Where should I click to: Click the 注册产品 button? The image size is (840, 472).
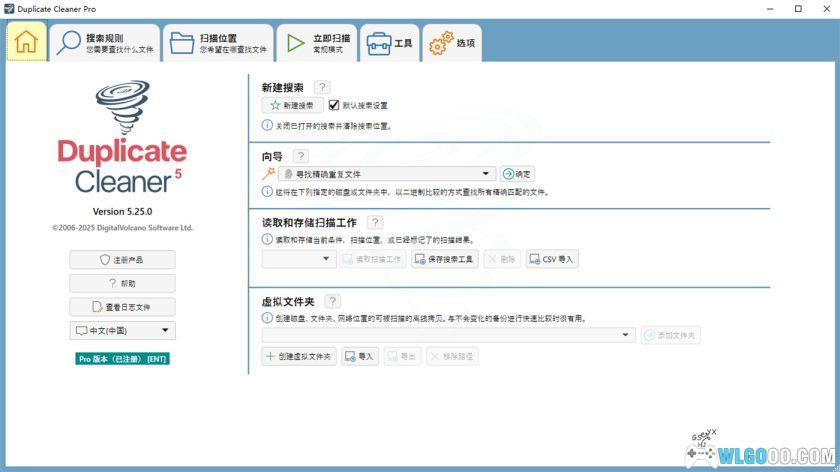pyautogui.click(x=122, y=260)
